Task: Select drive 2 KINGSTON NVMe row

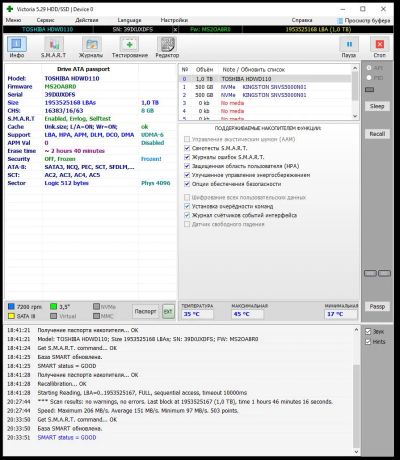Action: (265, 95)
